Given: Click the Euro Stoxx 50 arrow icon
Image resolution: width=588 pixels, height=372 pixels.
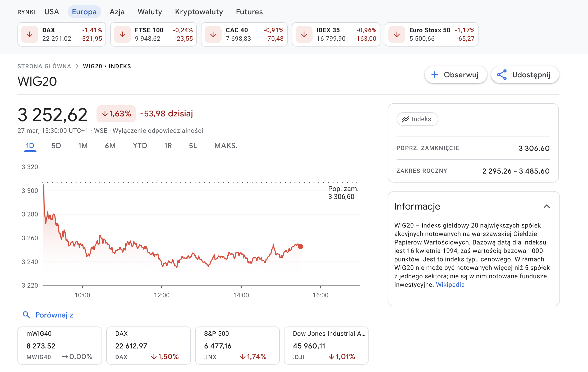Looking at the screenshot, I should tap(397, 34).
